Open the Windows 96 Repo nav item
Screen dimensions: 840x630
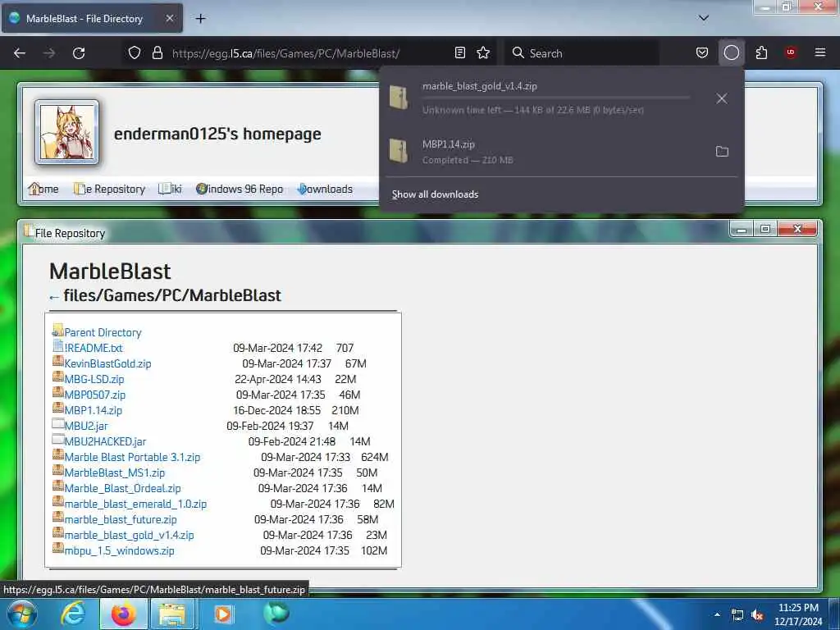pyautogui.click(x=240, y=189)
